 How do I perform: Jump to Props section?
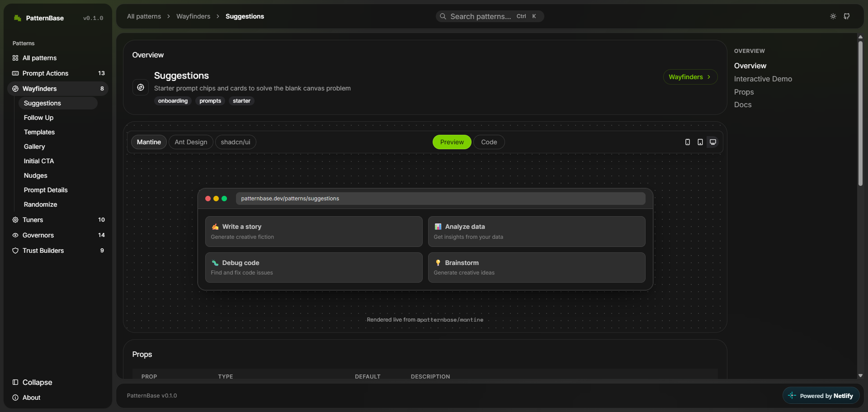(x=744, y=92)
